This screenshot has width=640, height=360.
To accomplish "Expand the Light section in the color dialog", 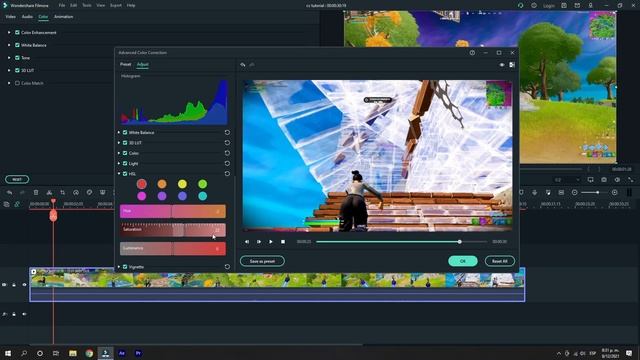I will click(119, 163).
